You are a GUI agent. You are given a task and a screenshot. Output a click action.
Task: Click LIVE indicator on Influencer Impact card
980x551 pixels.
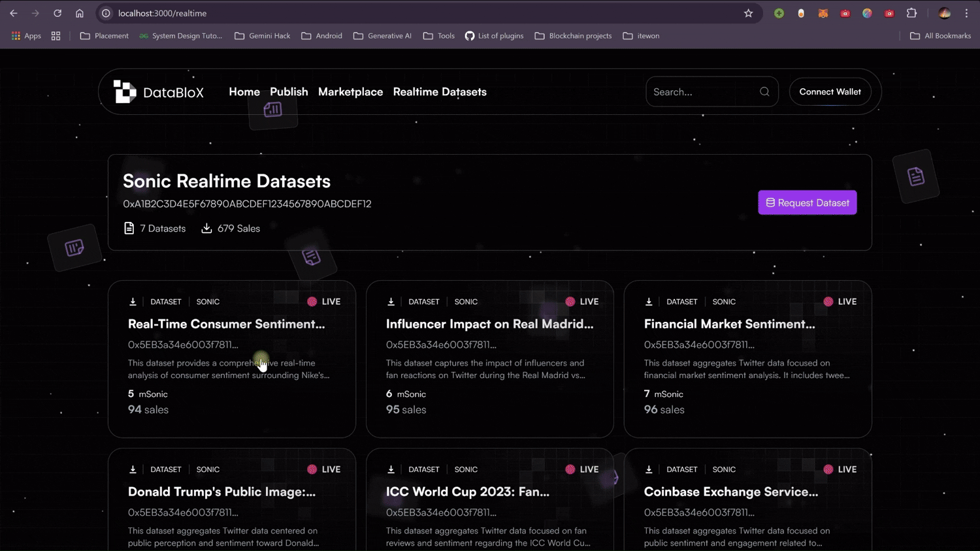(582, 302)
